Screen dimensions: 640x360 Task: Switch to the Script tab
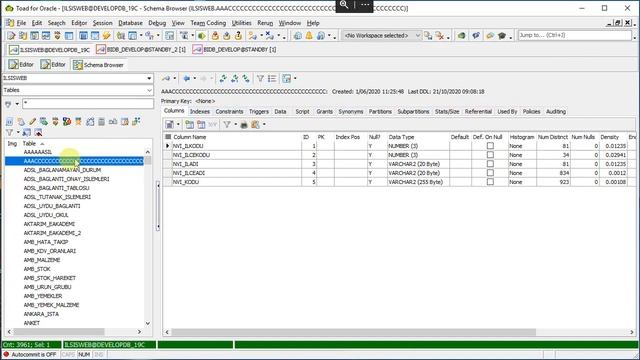point(302,111)
